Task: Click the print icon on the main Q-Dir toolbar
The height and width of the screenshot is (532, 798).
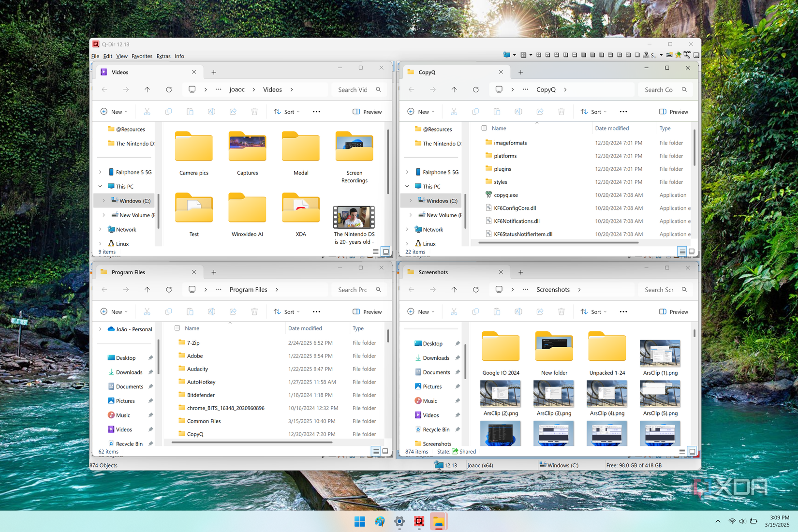Action: (670, 55)
